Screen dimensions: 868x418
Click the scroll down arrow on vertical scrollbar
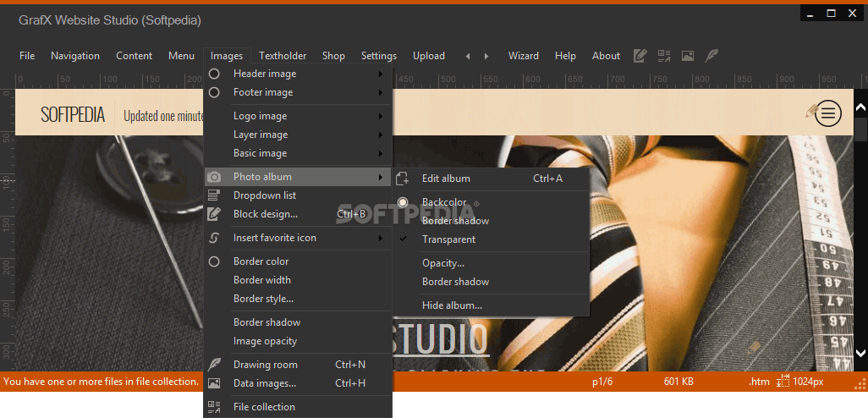(x=860, y=353)
